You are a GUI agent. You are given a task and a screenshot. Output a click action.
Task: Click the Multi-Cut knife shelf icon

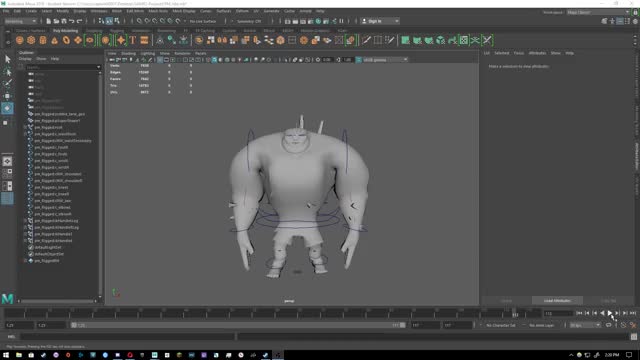[x=366, y=40]
